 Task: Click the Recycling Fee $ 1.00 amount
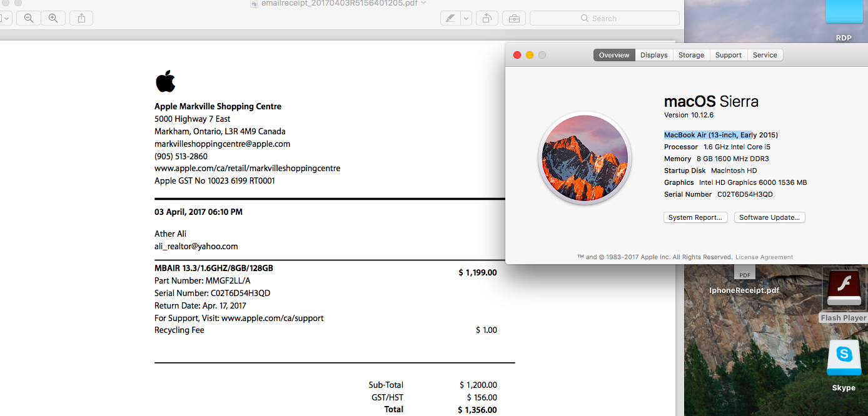[x=487, y=330]
